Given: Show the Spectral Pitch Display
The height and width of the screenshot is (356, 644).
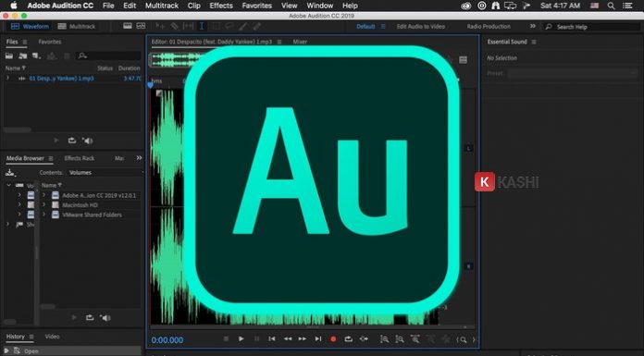Looking at the screenshot, I should click(x=141, y=26).
